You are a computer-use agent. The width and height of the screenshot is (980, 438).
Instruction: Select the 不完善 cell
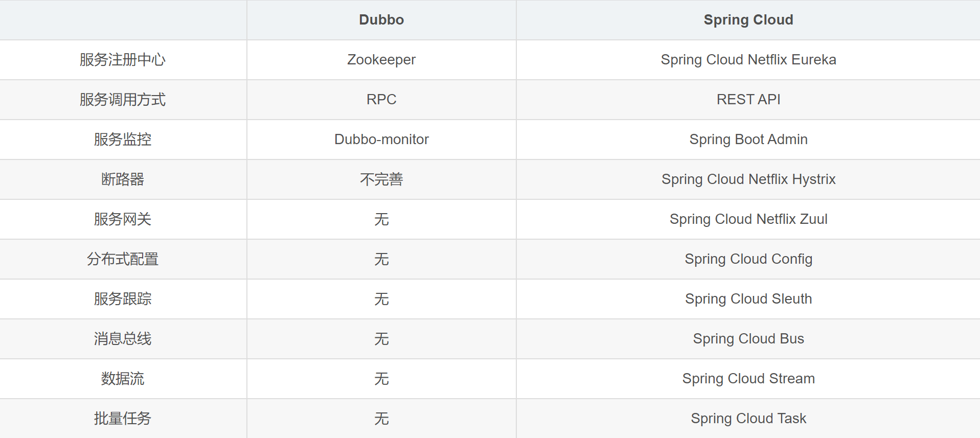pyautogui.click(x=381, y=179)
